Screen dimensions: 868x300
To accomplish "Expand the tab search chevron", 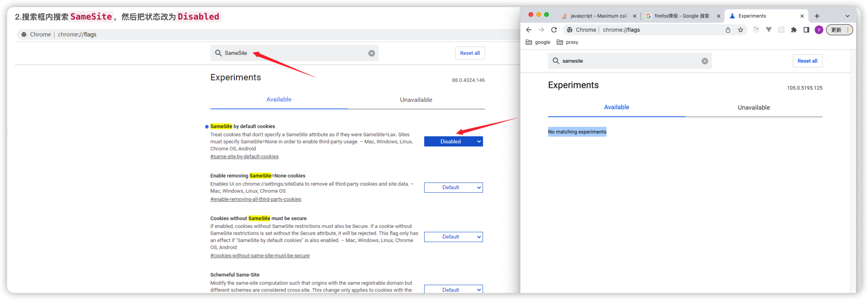I will pos(847,16).
